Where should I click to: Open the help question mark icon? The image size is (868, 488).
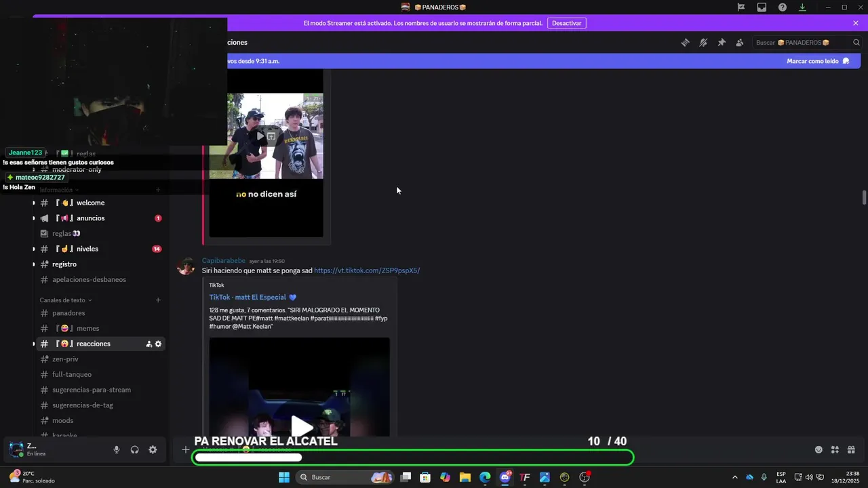pos(783,7)
